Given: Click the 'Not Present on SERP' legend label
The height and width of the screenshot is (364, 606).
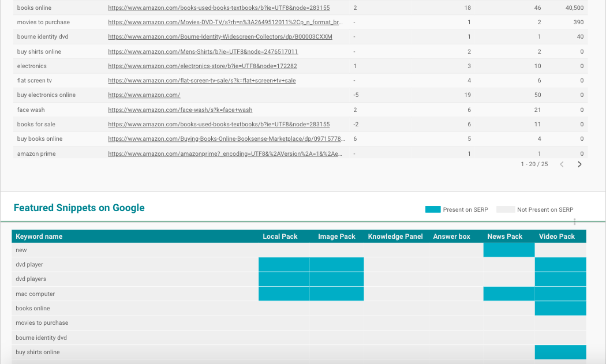Looking at the screenshot, I should pyautogui.click(x=545, y=209).
